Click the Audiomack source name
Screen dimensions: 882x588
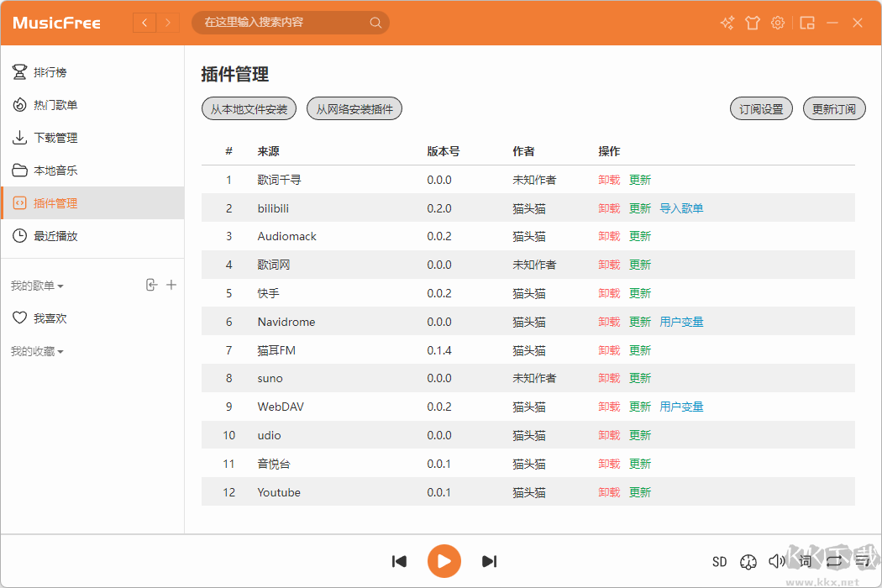[287, 236]
